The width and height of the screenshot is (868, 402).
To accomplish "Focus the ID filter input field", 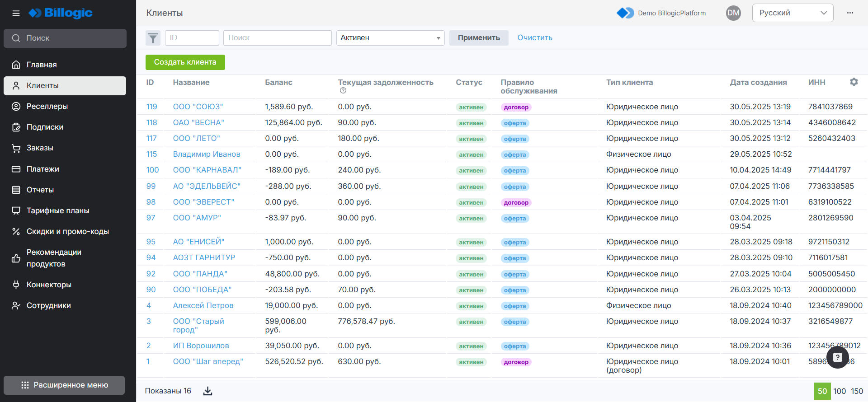I will tap(192, 38).
